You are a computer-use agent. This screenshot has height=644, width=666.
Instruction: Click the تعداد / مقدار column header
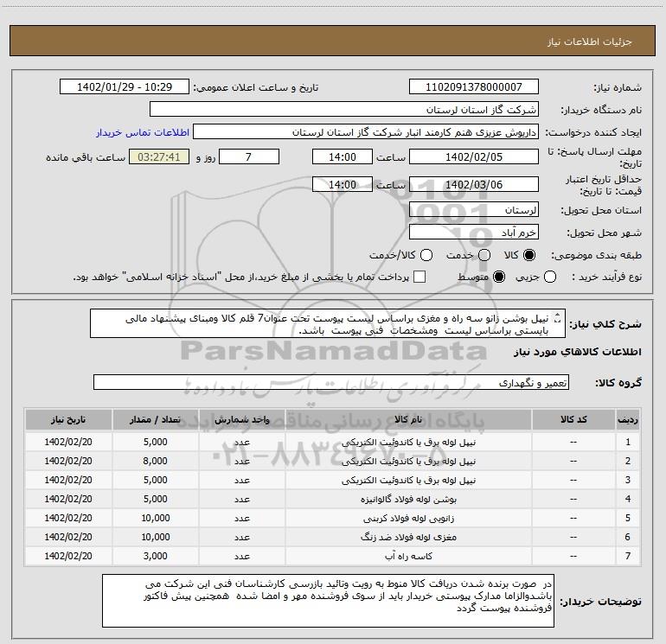tap(155, 420)
